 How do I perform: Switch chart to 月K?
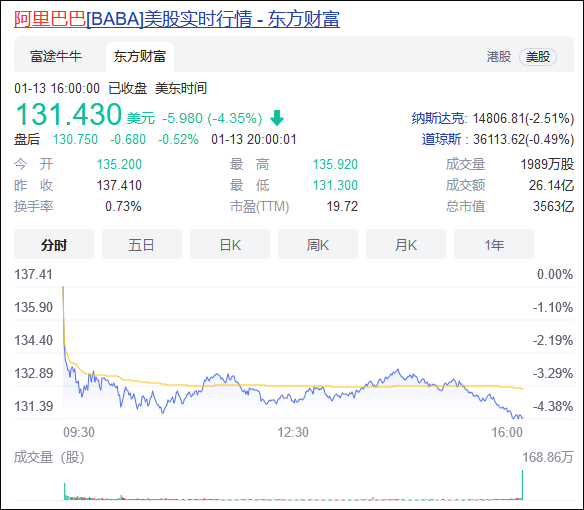pos(406,245)
